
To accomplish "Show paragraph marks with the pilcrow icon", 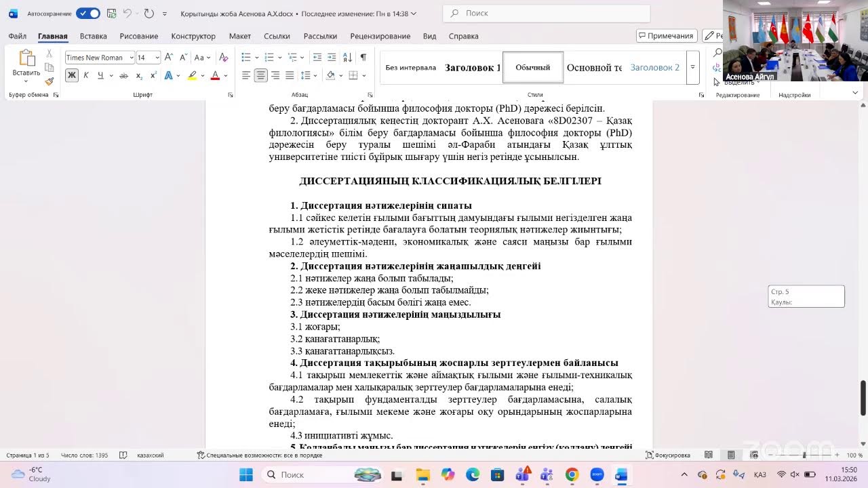I will (363, 58).
